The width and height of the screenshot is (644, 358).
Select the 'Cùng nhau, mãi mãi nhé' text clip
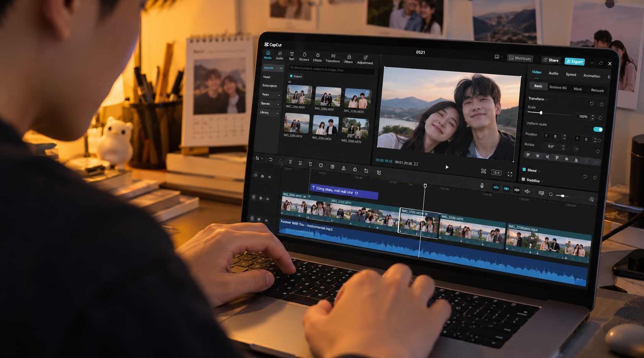click(344, 191)
